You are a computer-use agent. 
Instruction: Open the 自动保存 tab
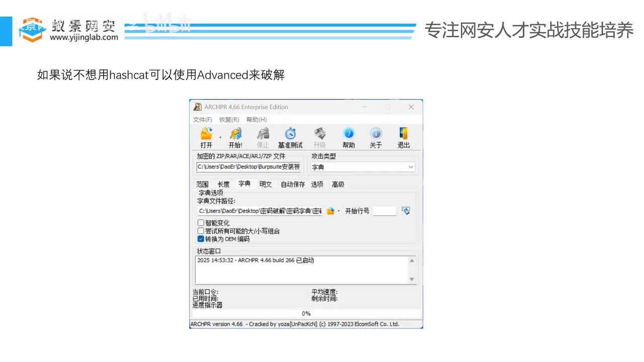pos(293,185)
